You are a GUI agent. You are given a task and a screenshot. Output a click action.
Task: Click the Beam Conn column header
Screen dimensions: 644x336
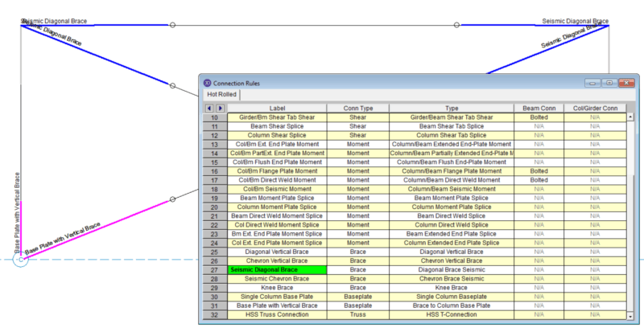tap(539, 108)
